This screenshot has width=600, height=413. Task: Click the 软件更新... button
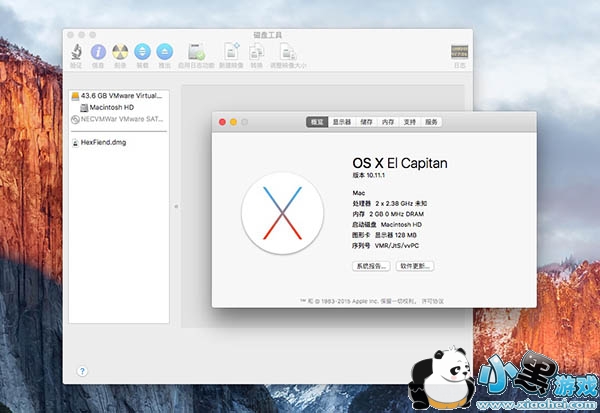[415, 267]
